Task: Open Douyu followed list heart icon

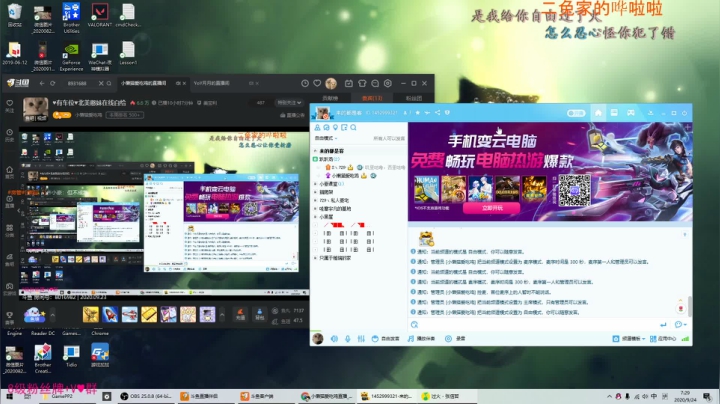Action: [317, 83]
